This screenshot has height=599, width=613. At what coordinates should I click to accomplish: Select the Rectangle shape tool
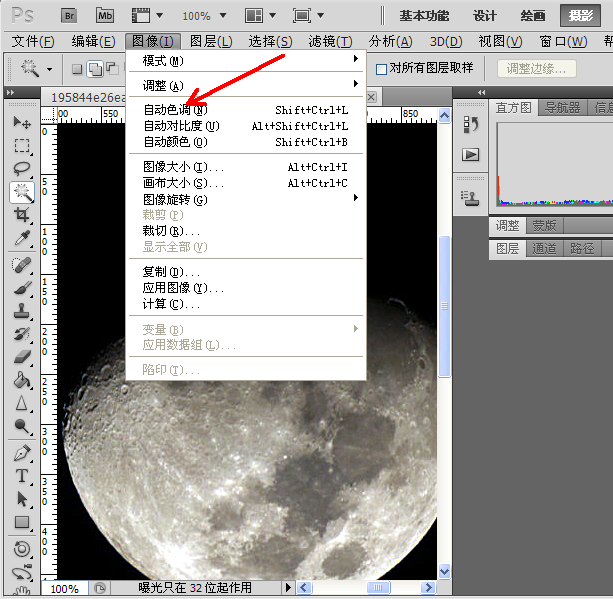22,522
